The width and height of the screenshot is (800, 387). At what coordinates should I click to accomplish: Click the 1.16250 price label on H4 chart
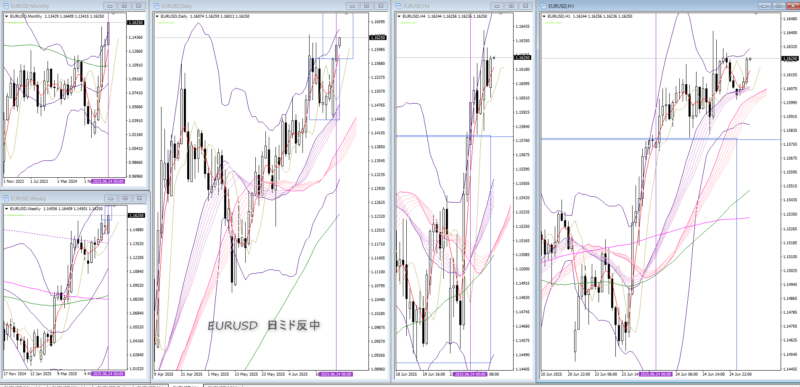pos(523,58)
